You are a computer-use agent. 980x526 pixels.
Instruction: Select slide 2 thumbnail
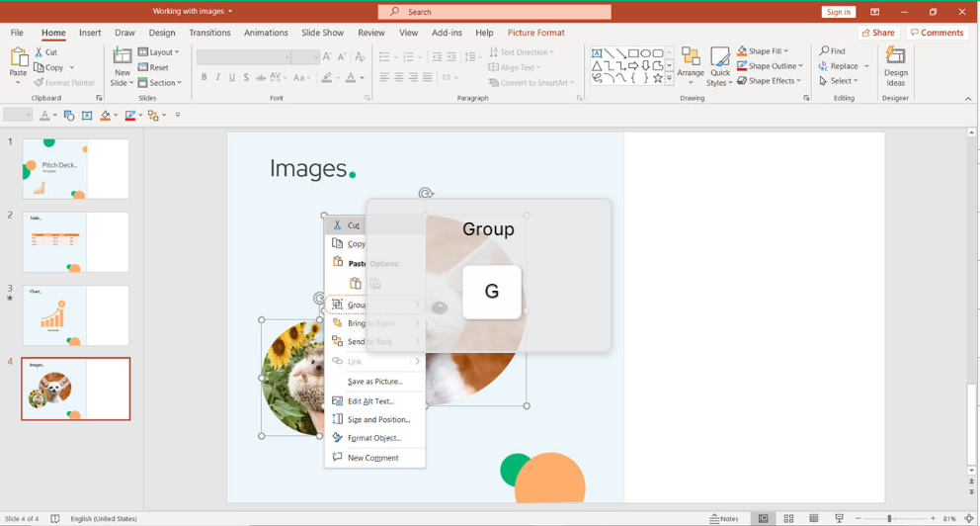pos(76,242)
